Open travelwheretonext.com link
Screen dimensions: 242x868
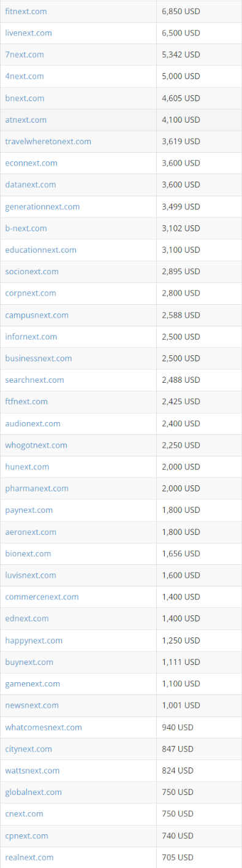(x=48, y=141)
